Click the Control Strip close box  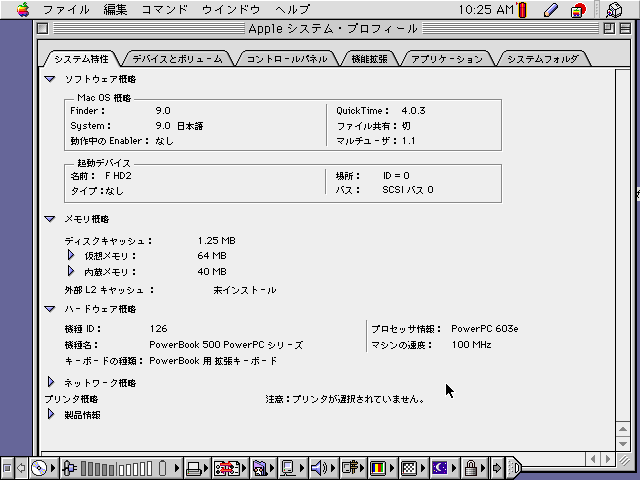tap(7, 468)
